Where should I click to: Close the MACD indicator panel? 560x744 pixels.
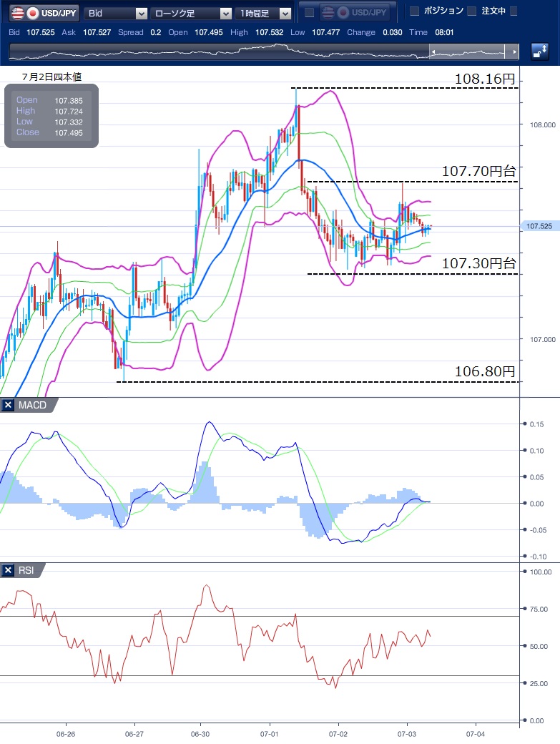pyautogui.click(x=8, y=406)
